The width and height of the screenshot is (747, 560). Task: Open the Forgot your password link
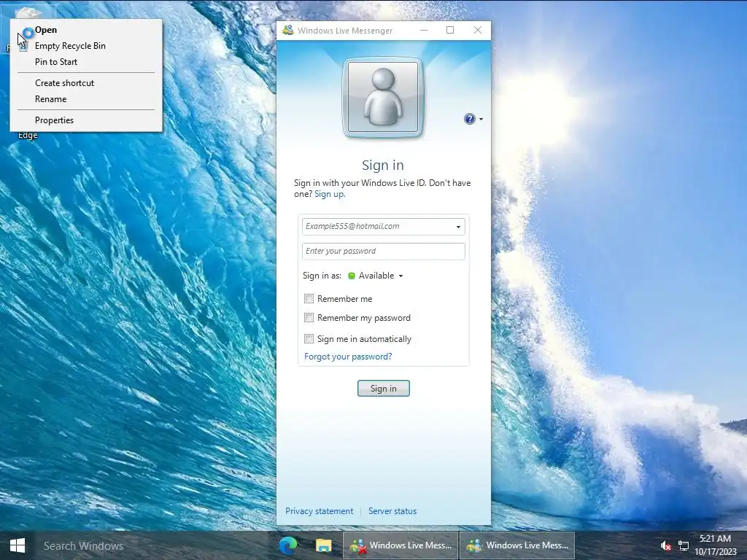[348, 357]
